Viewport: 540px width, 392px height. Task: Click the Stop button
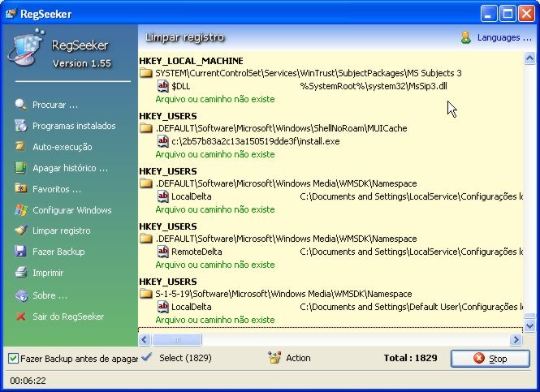(490, 359)
